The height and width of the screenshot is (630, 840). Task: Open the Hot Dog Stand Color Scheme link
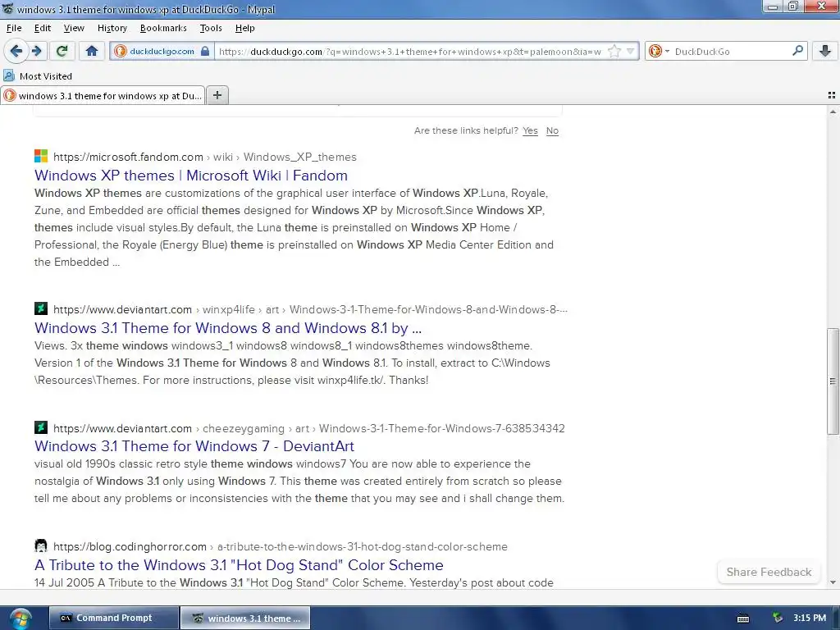tap(239, 564)
